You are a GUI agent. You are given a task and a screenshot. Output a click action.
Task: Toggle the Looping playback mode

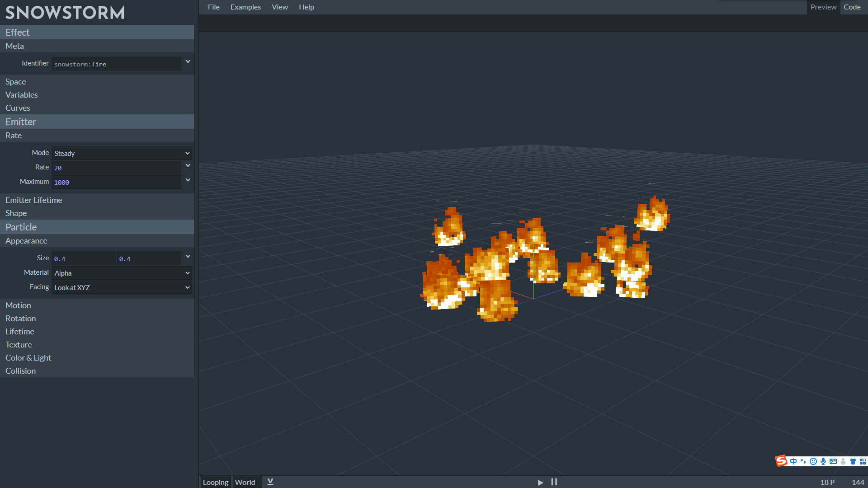tap(216, 482)
